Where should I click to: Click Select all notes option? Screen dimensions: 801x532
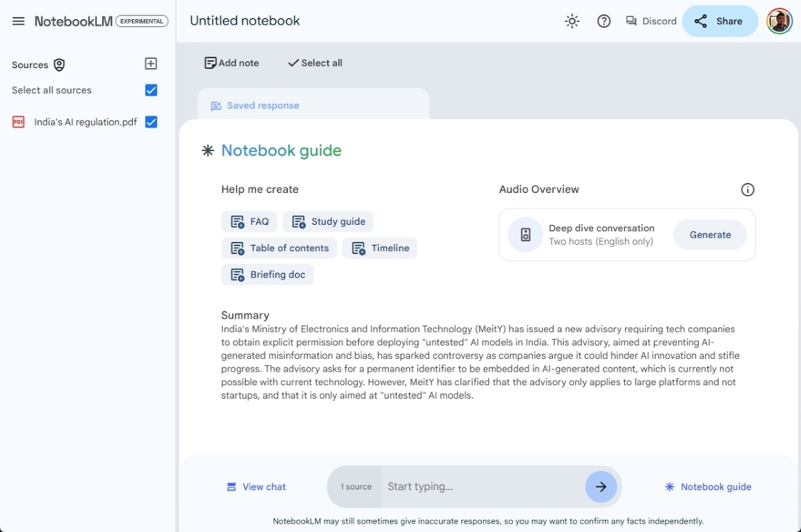coord(314,62)
